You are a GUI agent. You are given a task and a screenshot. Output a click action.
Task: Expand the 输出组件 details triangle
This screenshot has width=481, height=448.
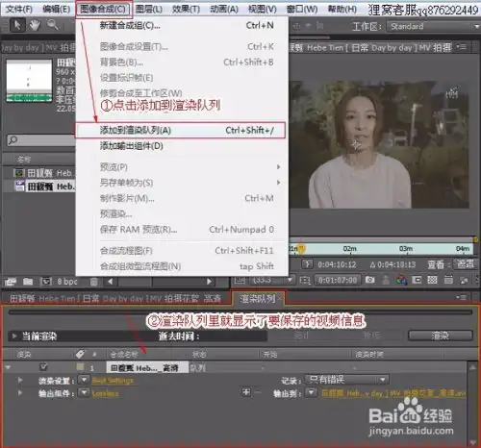[20, 392]
